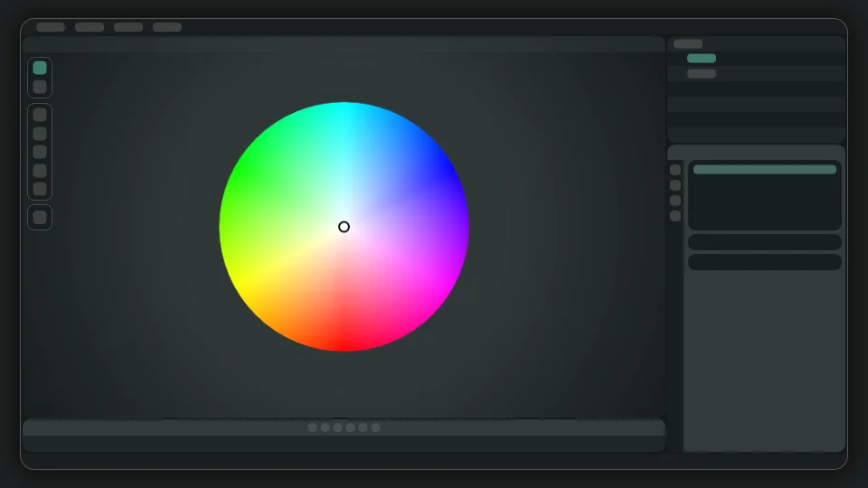Screen dimensions: 868x488
Task: Click the color wheel center picker handle
Action: pos(344,227)
